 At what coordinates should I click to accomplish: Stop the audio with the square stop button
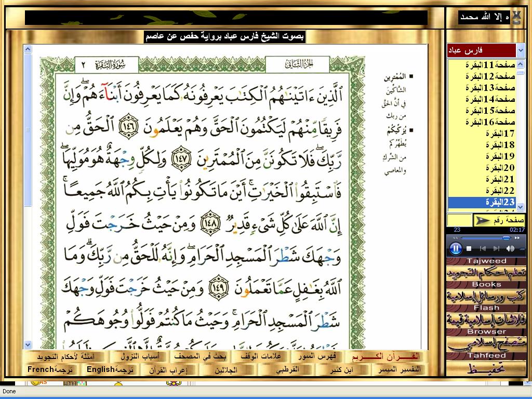click(469, 249)
